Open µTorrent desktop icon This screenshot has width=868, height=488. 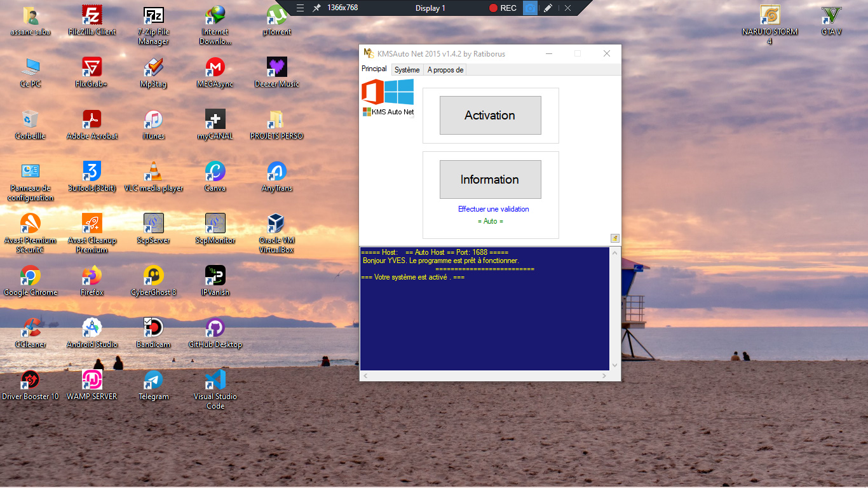point(277,21)
